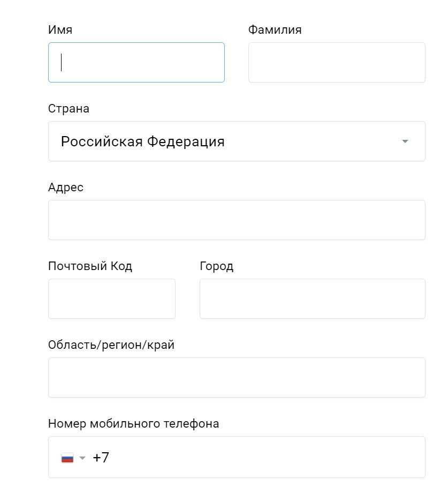Click the Фамилия field label
Screen dimensions: 448x486
click(x=275, y=30)
